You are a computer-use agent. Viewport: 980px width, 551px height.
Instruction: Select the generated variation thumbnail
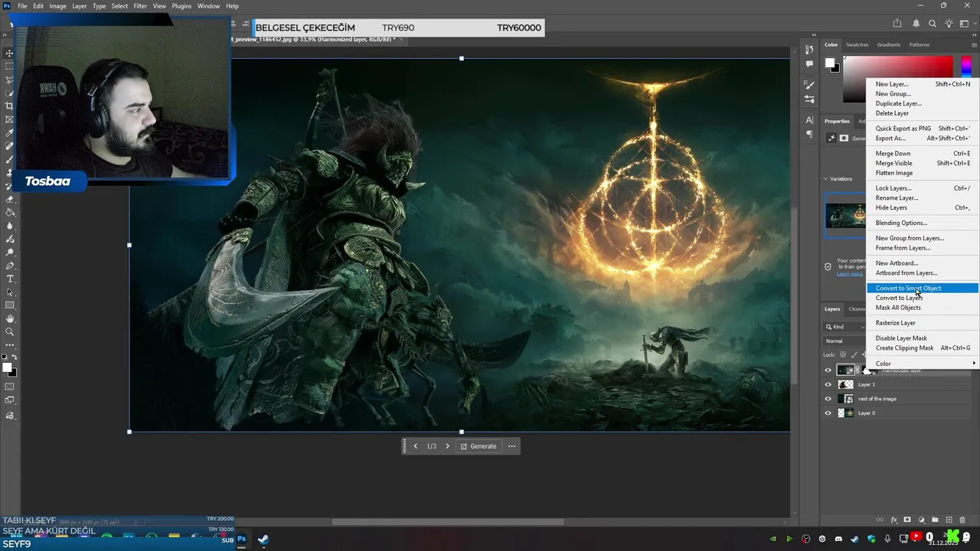tap(845, 216)
